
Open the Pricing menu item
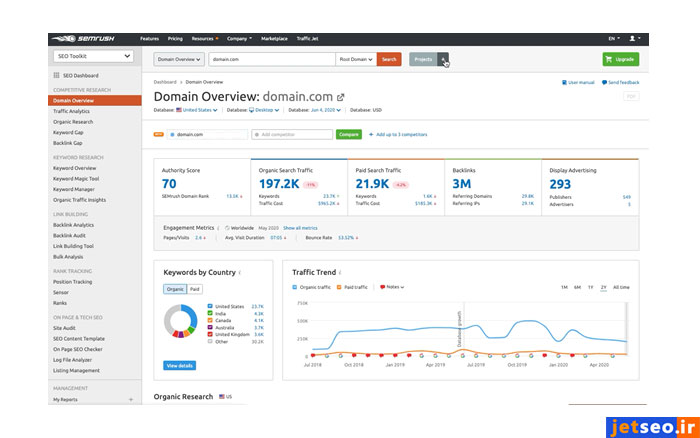pos(175,39)
